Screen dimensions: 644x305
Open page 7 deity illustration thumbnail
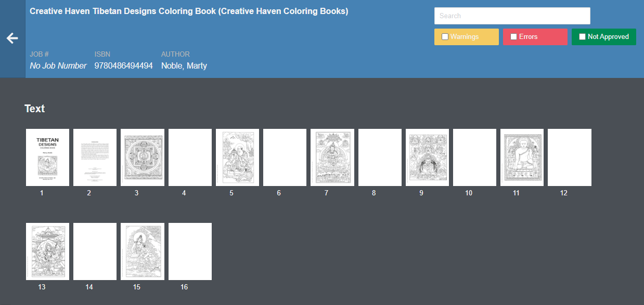[332, 157]
